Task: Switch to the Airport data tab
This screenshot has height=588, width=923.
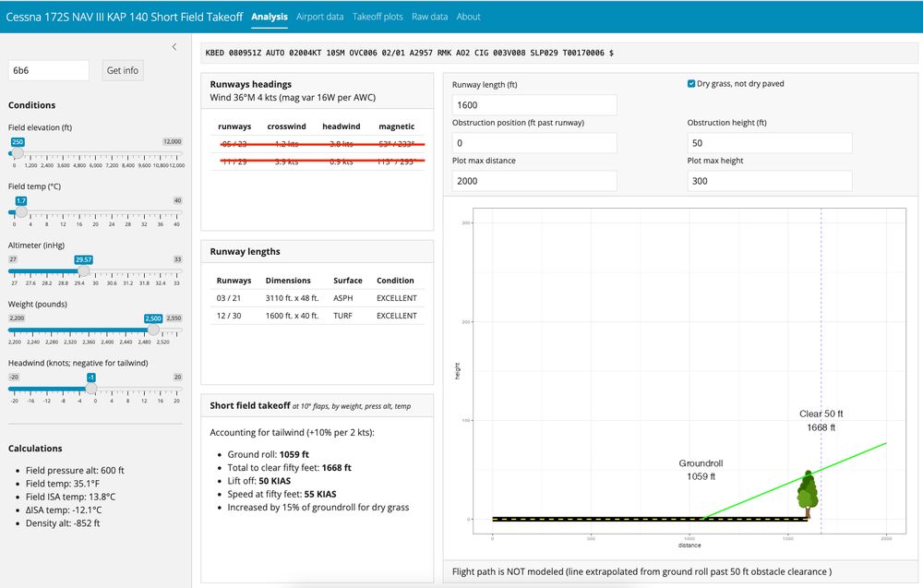Action: 319,17
